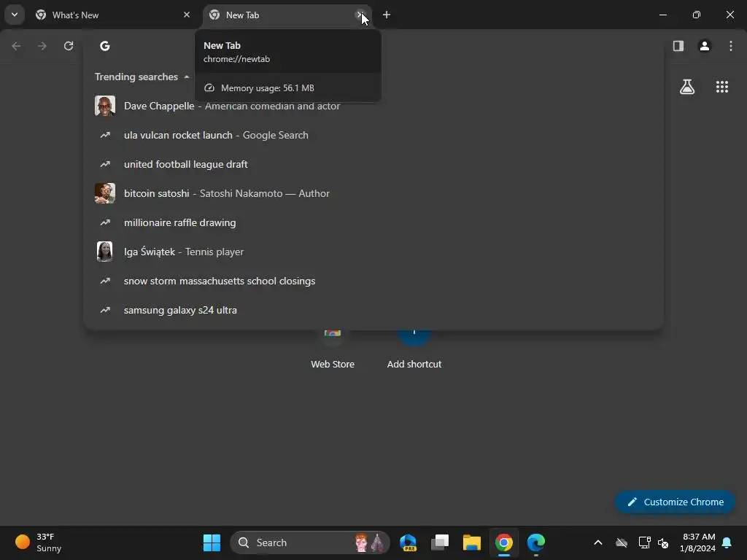Select snow storm massachusetts school closings suggestion

[373, 281]
